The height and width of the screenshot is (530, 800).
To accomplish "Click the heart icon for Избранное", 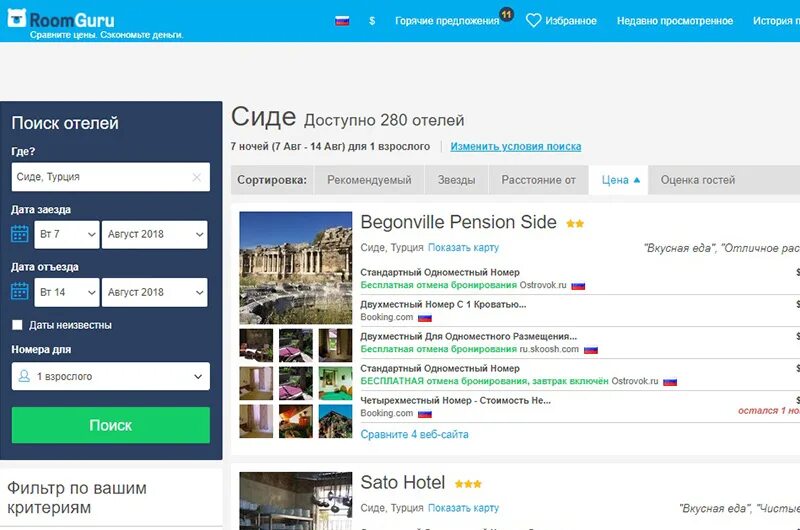I will click(533, 20).
